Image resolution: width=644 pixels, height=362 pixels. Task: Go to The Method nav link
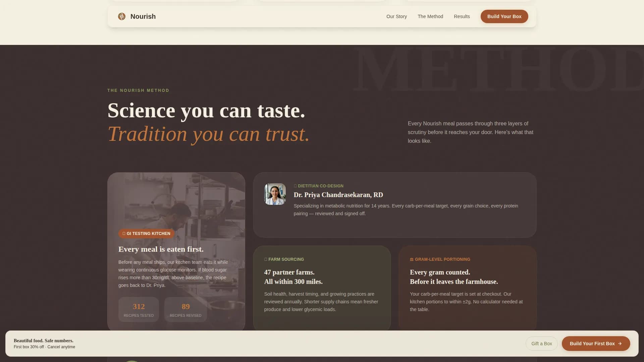pyautogui.click(x=430, y=16)
